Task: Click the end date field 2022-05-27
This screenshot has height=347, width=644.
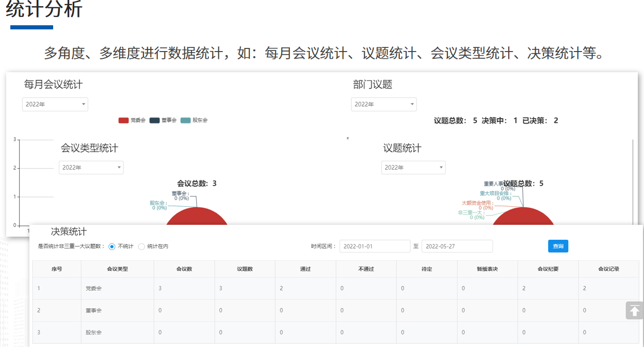Action: [457, 246]
